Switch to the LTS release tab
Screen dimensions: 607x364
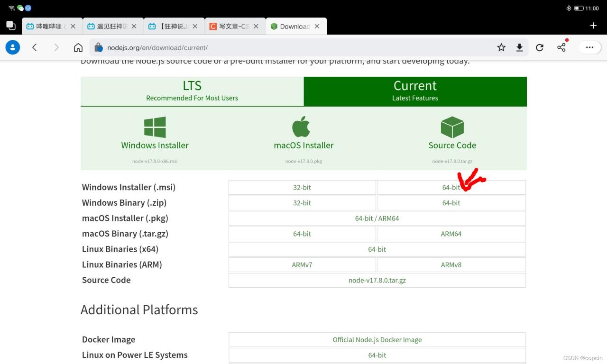coord(192,91)
